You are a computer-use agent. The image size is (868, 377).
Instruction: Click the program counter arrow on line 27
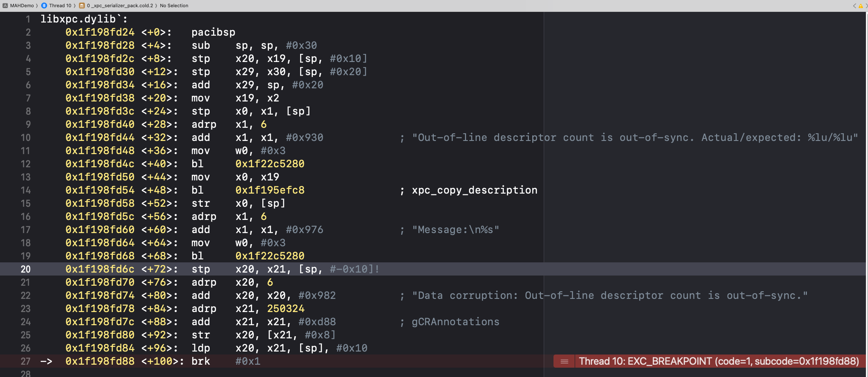point(46,361)
